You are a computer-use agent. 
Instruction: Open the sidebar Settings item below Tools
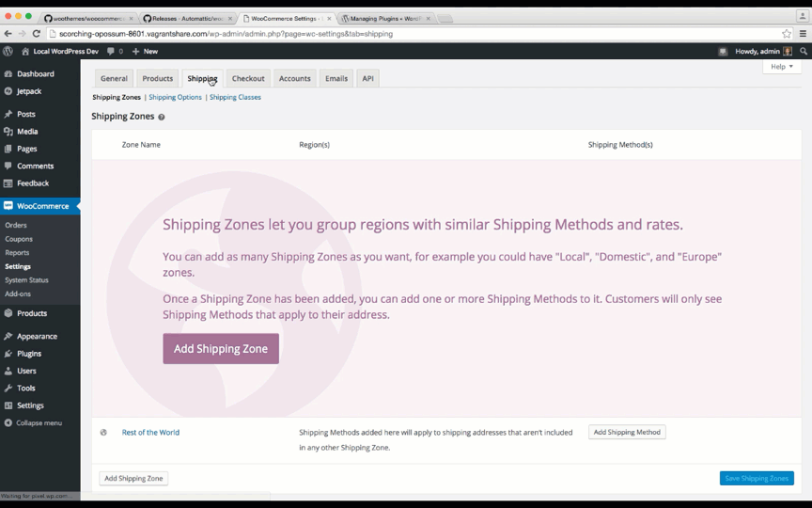tap(39, 405)
